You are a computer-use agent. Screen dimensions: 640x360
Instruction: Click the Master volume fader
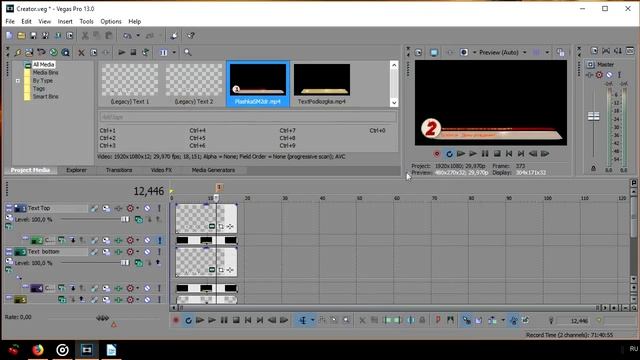pos(593,116)
